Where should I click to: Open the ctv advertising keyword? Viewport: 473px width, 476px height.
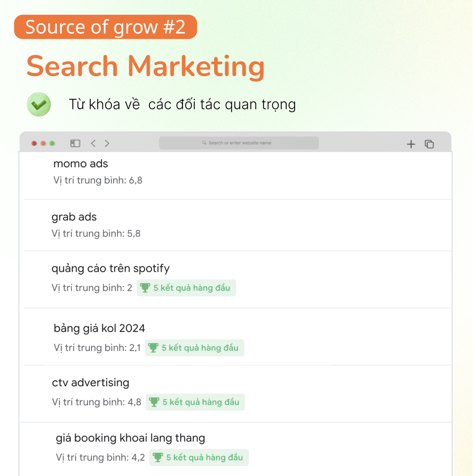tap(91, 383)
